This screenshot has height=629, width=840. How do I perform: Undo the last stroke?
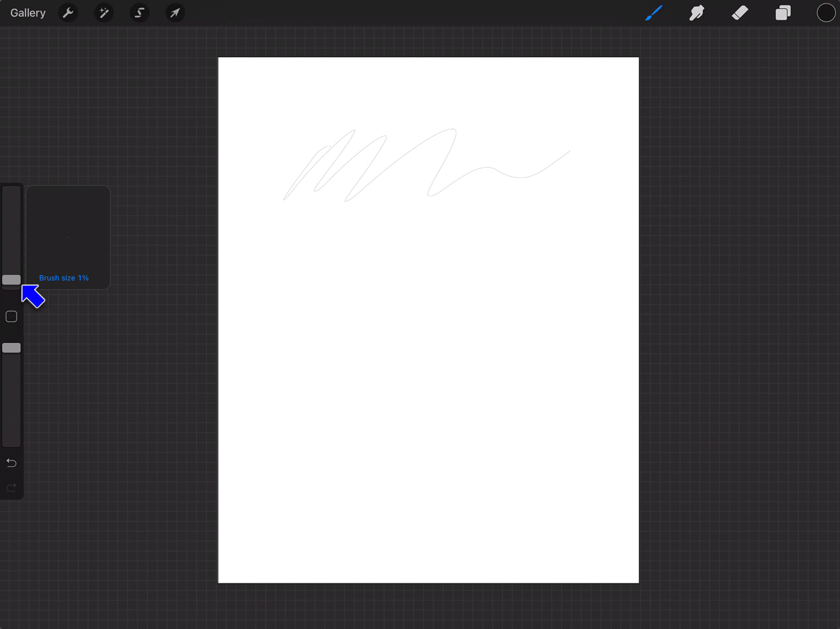click(12, 463)
